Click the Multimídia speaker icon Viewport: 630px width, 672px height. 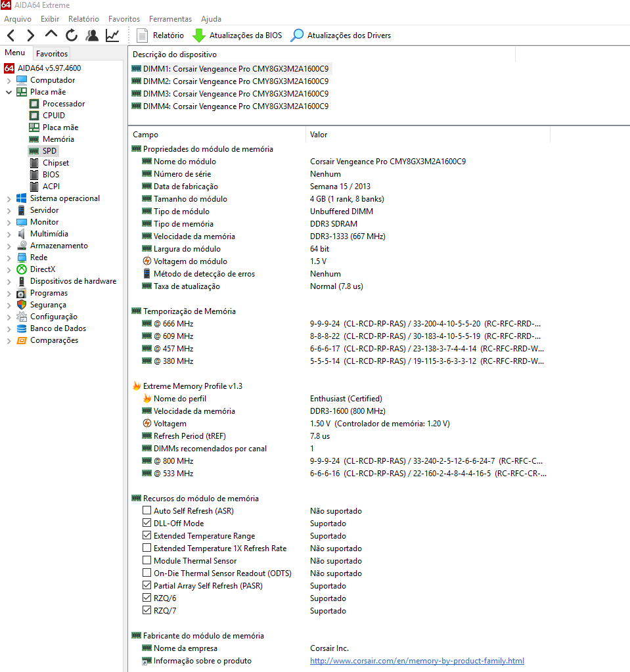22,234
